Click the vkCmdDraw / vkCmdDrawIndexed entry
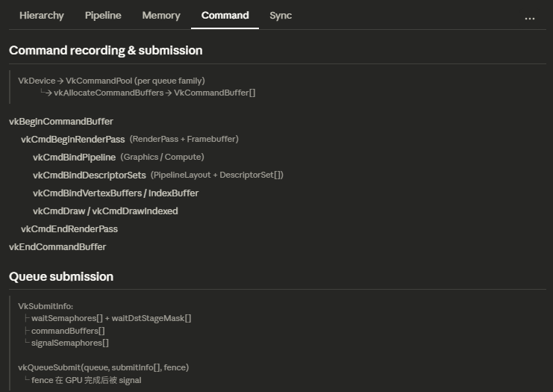This screenshot has height=392, width=553. 105,211
